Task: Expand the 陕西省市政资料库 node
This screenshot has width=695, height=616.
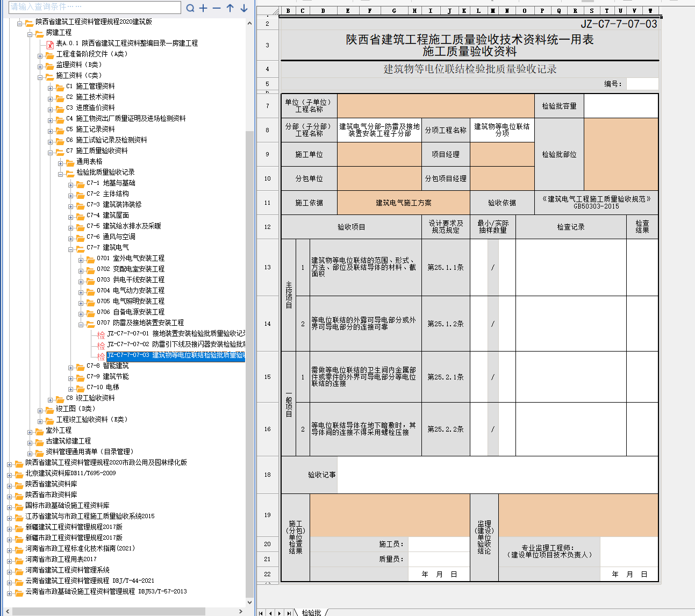Action: click(x=9, y=497)
